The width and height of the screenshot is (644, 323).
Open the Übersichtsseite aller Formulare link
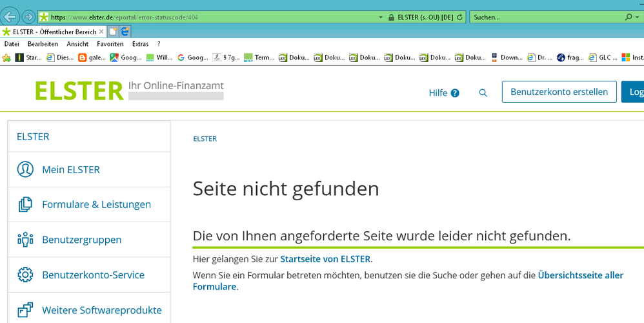click(580, 275)
